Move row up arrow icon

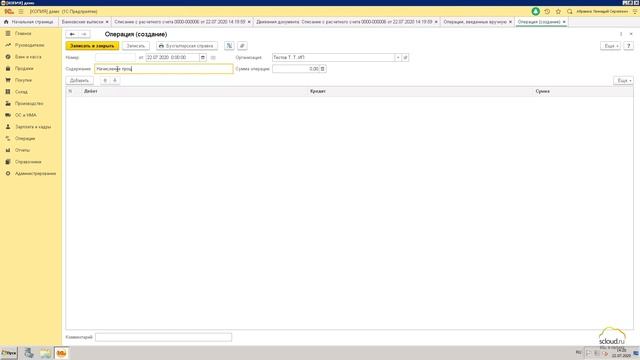[x=105, y=80]
